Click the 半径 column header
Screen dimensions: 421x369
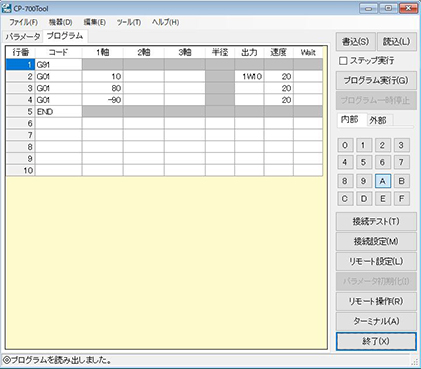pyautogui.click(x=220, y=52)
